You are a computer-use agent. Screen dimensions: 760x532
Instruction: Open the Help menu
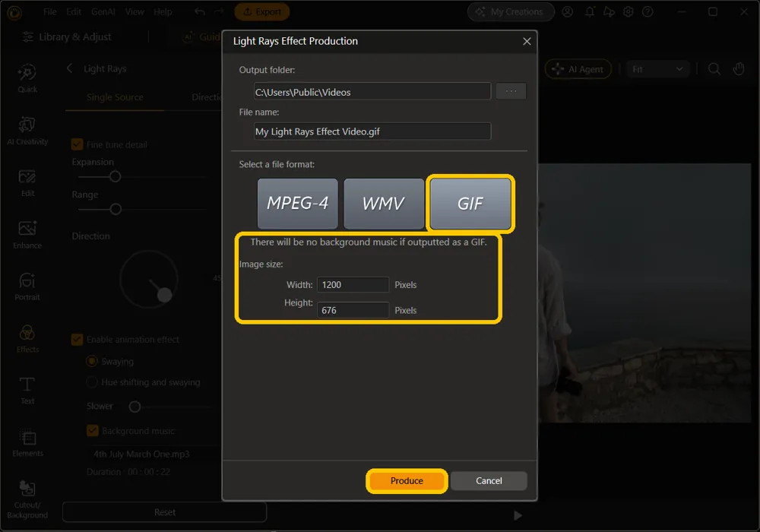point(163,11)
